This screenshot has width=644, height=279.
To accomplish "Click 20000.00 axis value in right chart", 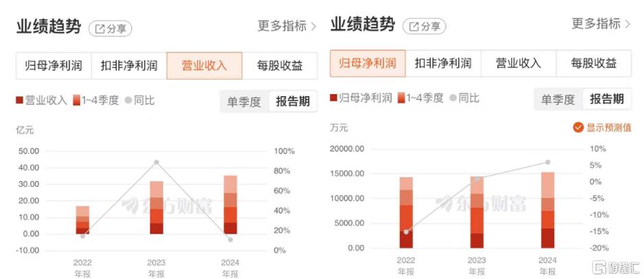I will pyautogui.click(x=347, y=148).
